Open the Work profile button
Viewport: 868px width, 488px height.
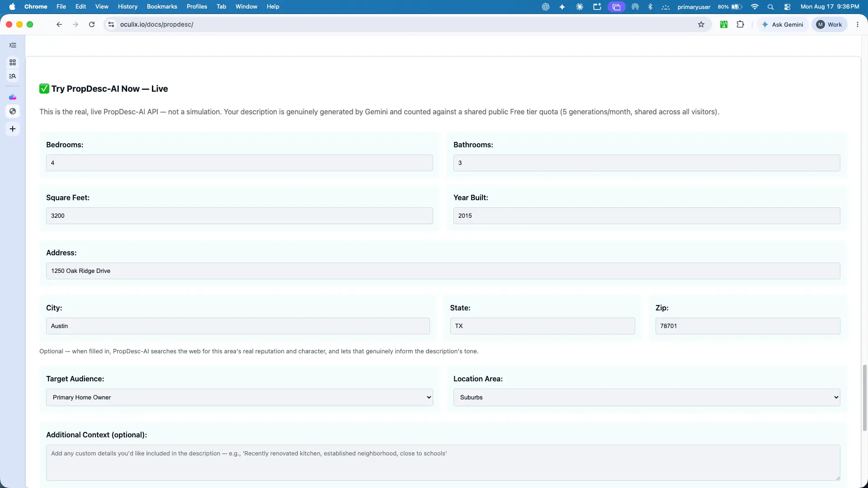click(830, 24)
